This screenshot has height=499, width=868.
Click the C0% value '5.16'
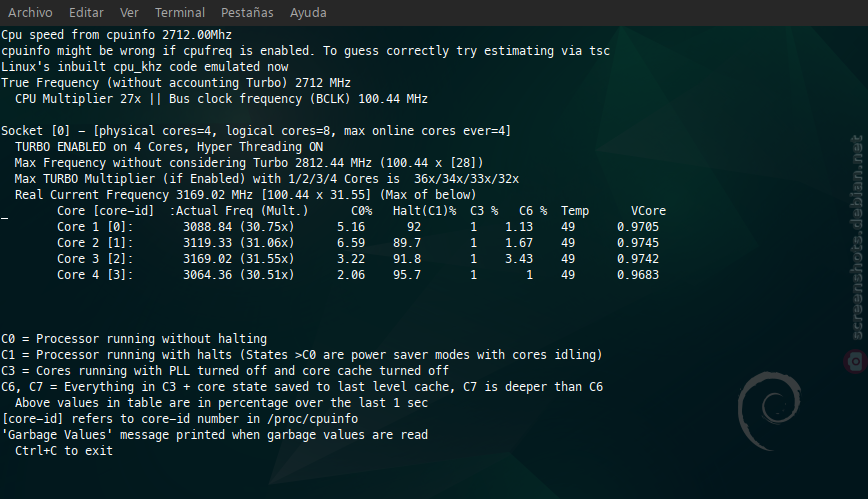click(x=351, y=227)
